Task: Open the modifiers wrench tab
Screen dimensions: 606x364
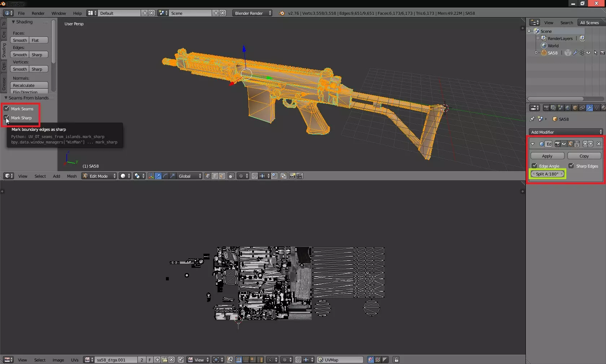Action: (x=589, y=108)
